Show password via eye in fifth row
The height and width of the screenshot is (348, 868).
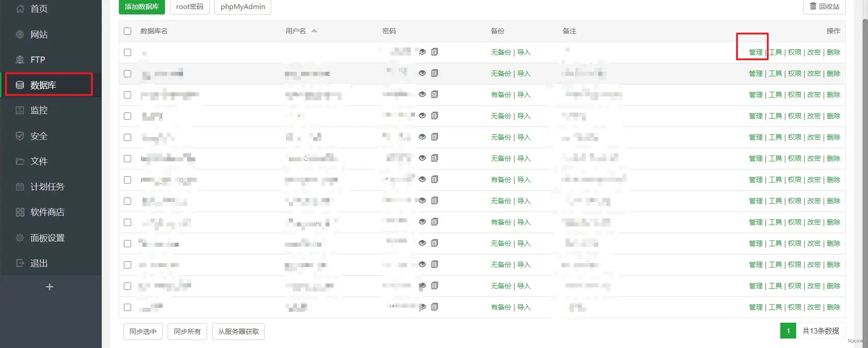tap(422, 137)
